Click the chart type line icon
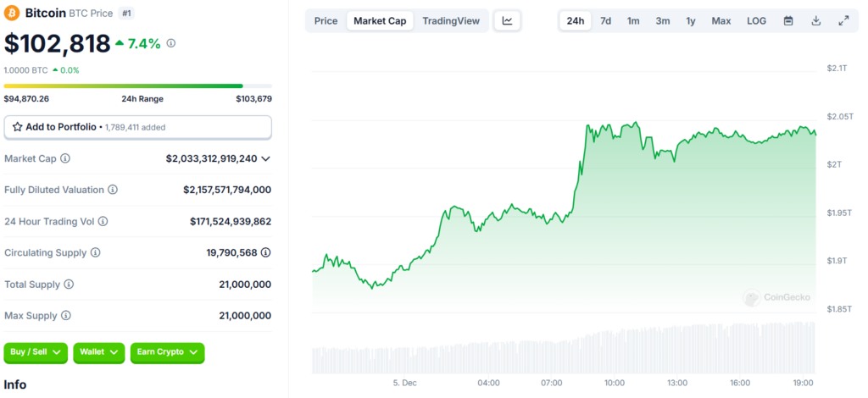The height and width of the screenshot is (398, 868). [x=507, y=20]
